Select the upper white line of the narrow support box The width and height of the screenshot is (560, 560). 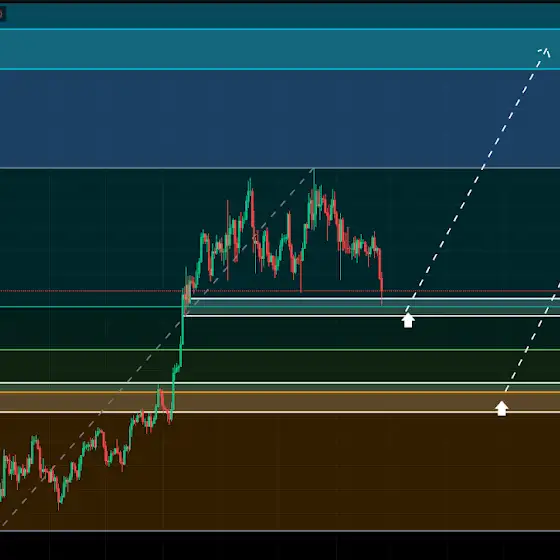(375, 298)
